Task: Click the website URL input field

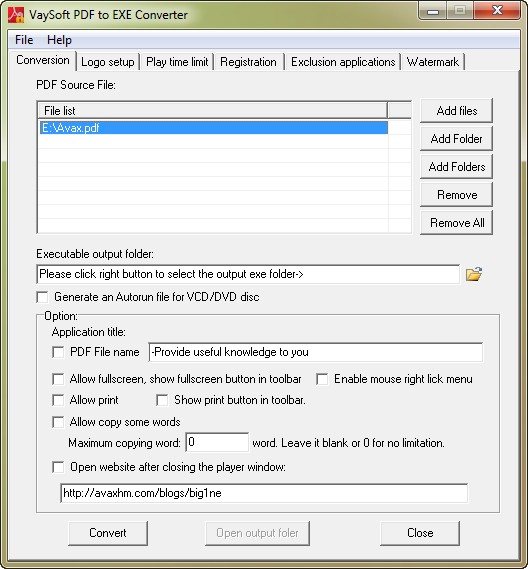Action: click(264, 493)
